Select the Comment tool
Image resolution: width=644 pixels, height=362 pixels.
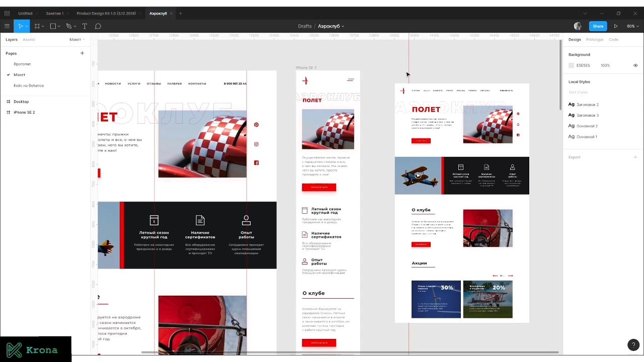(x=98, y=26)
